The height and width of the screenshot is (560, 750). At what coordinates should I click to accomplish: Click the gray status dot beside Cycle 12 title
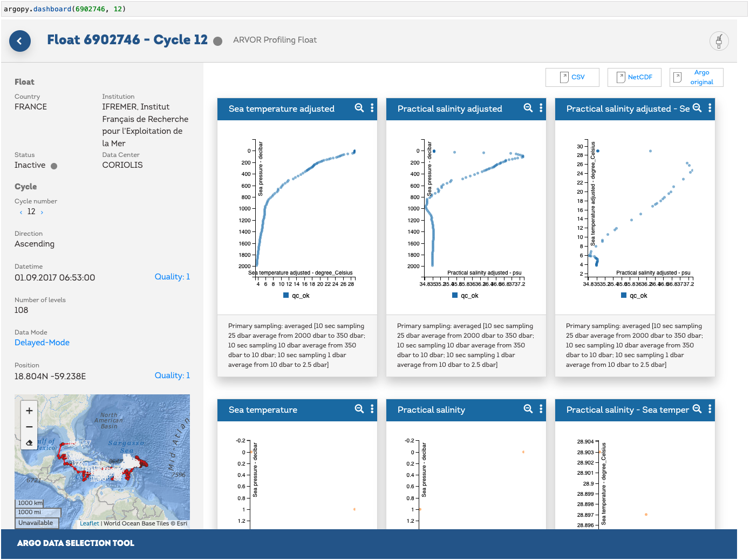click(x=218, y=42)
